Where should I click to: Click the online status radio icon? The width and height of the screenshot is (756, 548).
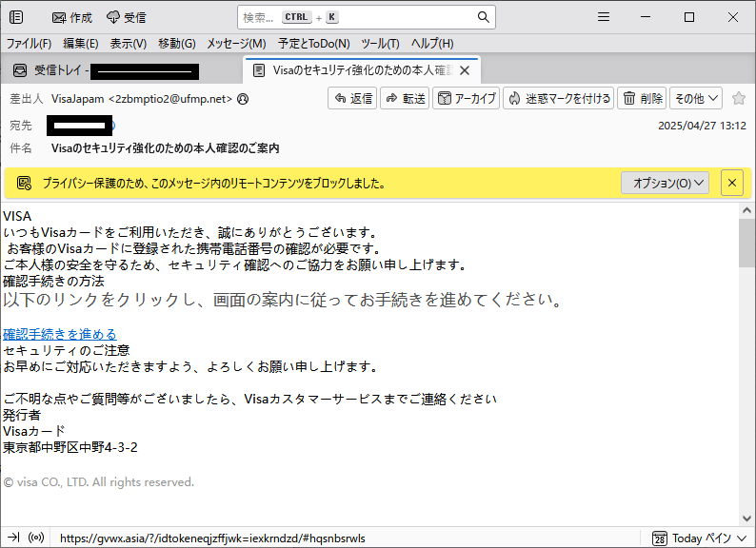click(x=36, y=538)
